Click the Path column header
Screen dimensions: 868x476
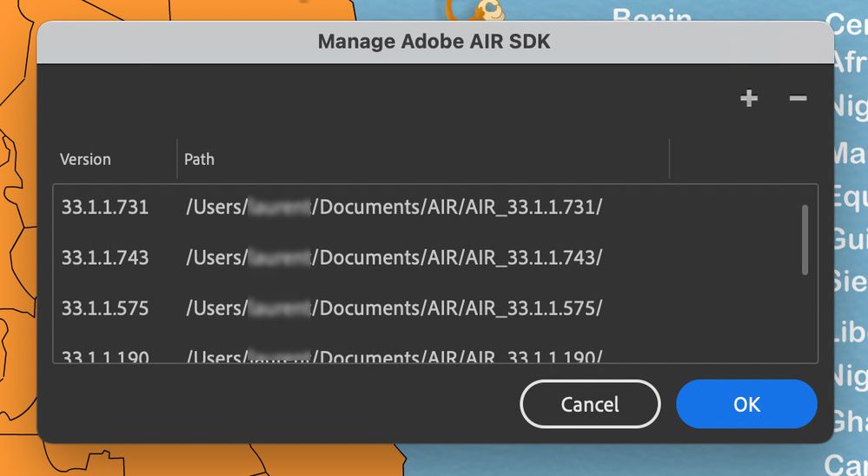coord(199,160)
